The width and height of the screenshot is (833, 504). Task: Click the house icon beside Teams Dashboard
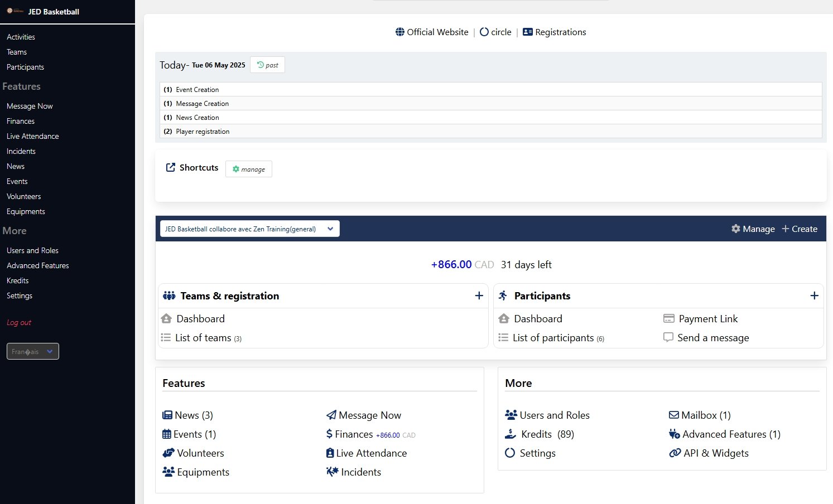(166, 318)
